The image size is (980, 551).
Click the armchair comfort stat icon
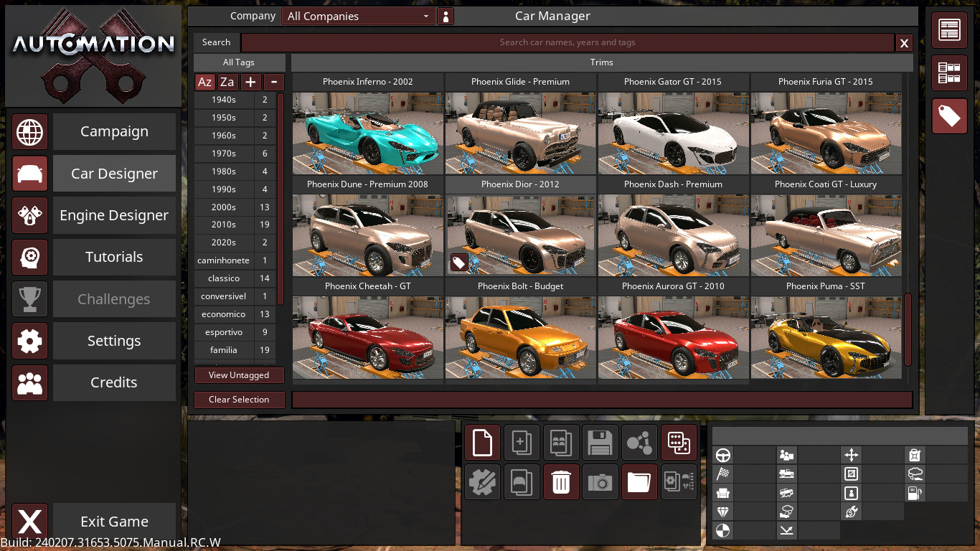723,493
